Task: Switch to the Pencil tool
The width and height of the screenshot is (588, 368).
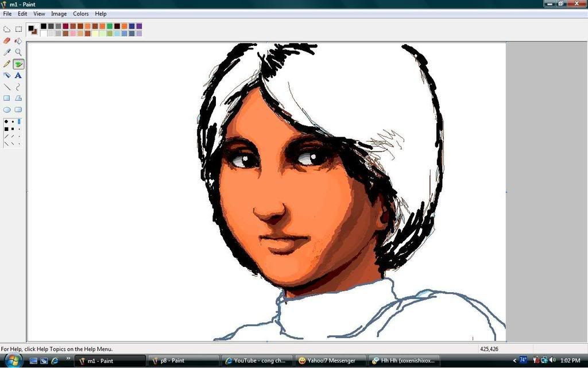Action: pos(7,64)
